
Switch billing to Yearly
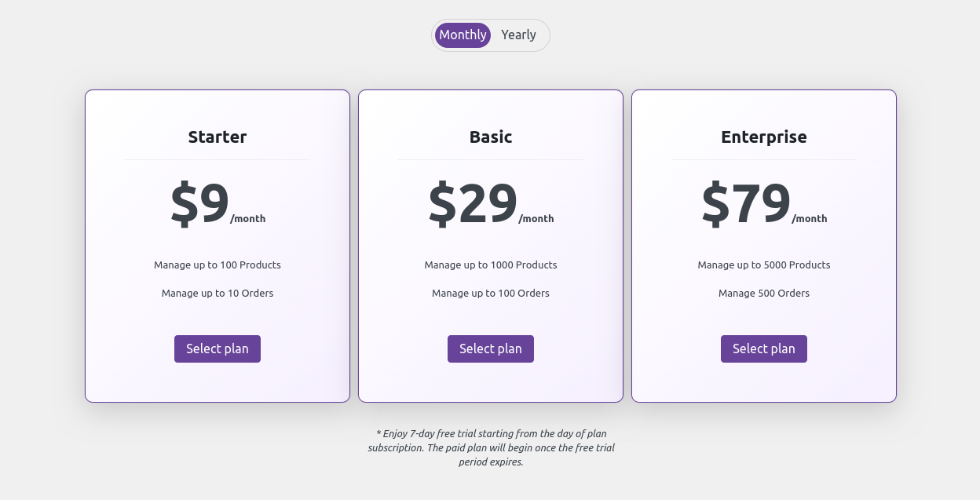(518, 35)
